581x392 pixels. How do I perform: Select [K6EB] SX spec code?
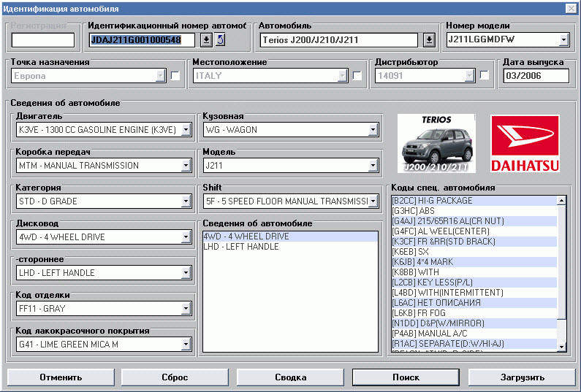point(474,252)
